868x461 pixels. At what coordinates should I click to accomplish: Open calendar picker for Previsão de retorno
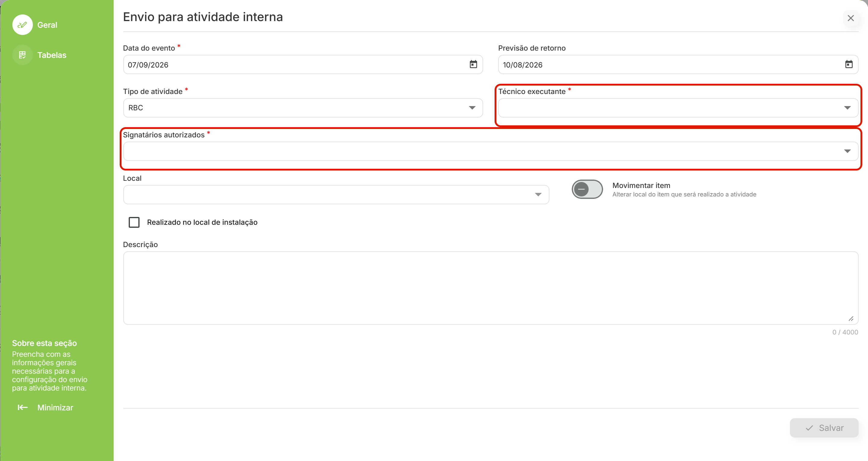coord(849,64)
